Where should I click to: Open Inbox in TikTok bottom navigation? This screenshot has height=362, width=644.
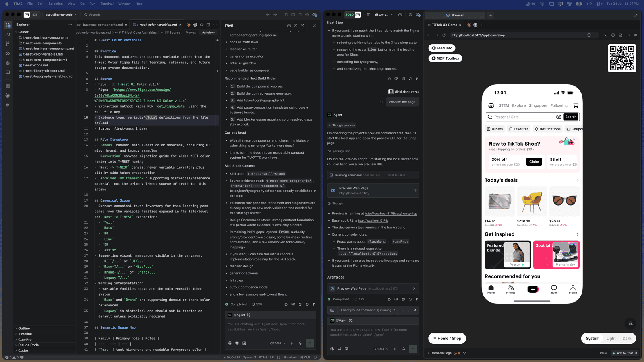click(x=554, y=290)
